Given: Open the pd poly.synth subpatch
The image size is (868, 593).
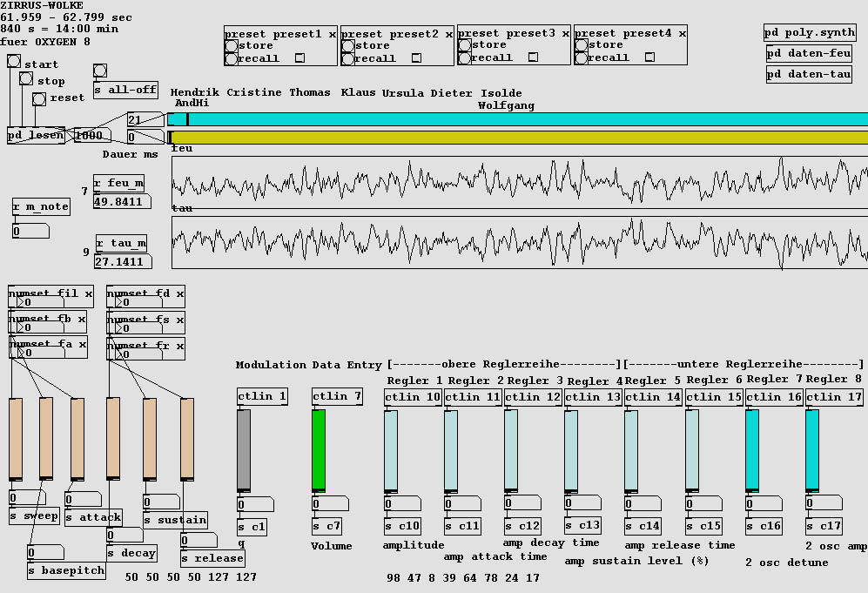Looking at the screenshot, I should pyautogui.click(x=810, y=33).
